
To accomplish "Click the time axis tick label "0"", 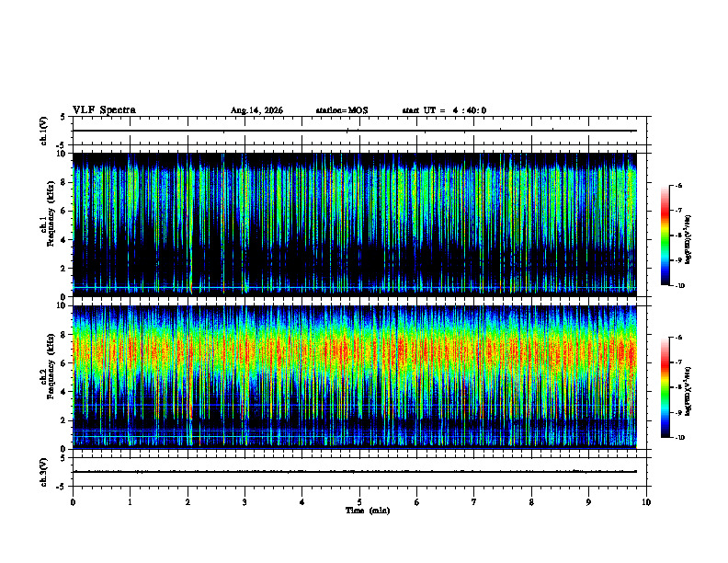I will click(73, 502).
